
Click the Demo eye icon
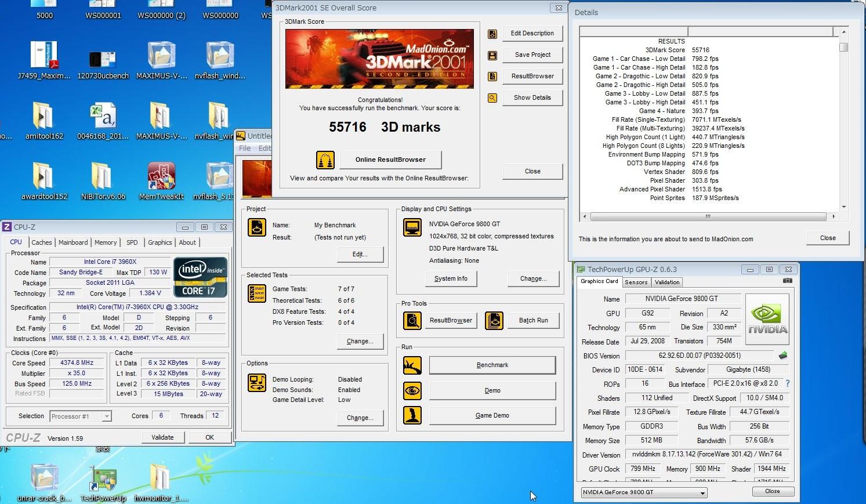coord(412,390)
